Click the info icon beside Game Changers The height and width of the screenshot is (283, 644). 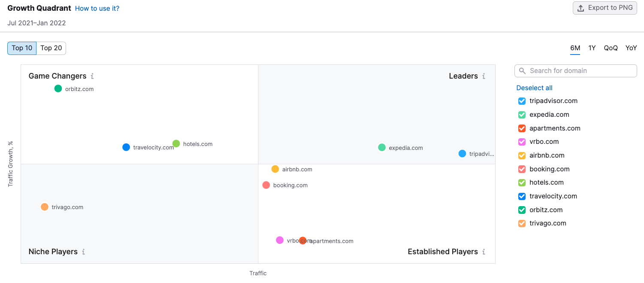pos(92,76)
